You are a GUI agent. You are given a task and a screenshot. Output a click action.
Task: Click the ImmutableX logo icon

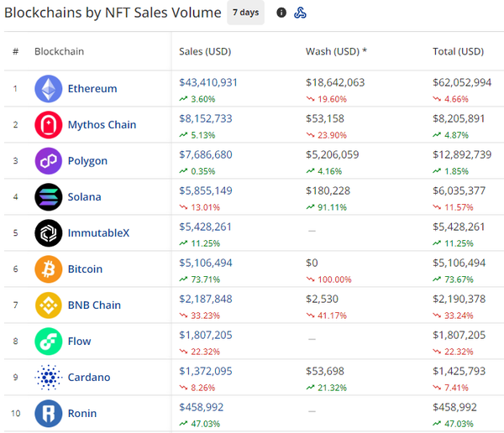click(x=48, y=233)
